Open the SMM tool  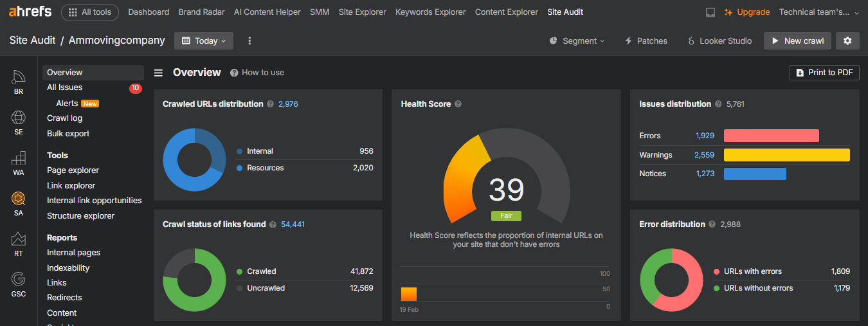click(x=320, y=12)
